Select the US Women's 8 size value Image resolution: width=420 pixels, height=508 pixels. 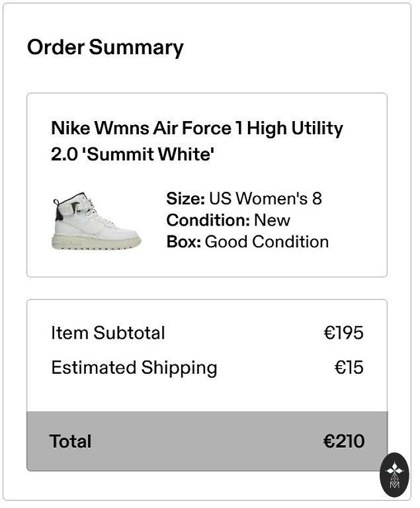[265, 198]
